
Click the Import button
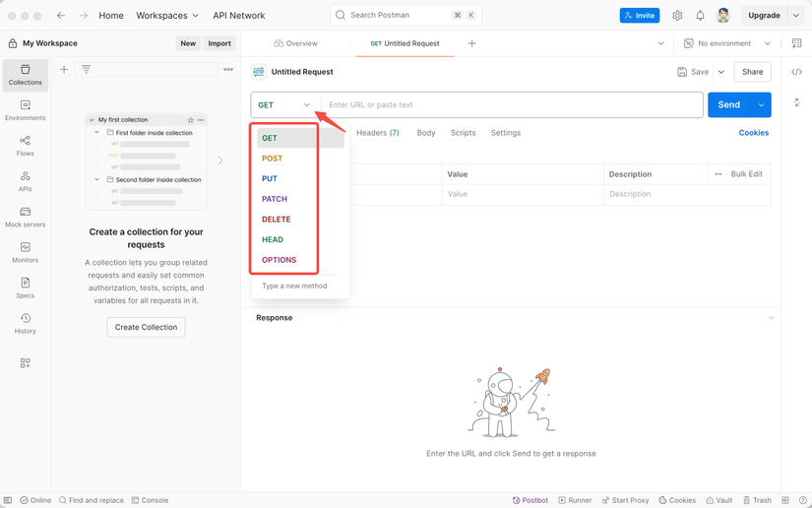219,43
